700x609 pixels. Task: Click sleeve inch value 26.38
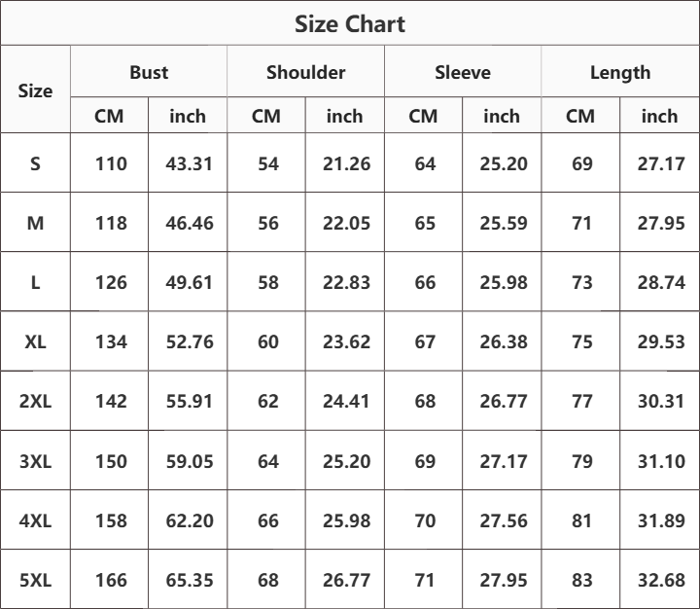504,341
